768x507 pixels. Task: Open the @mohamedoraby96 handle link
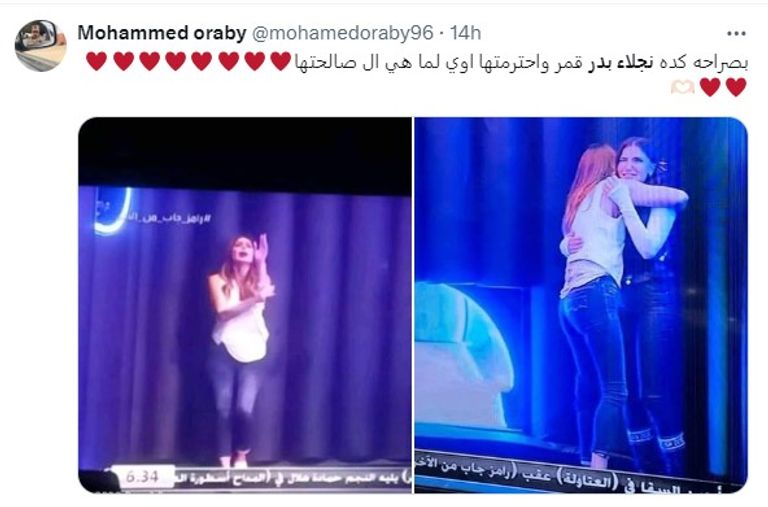point(342,33)
